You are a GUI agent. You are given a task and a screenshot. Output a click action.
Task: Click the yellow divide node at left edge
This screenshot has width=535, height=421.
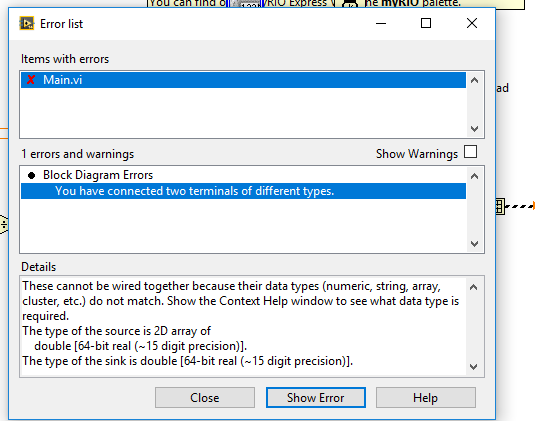[x=3, y=224]
